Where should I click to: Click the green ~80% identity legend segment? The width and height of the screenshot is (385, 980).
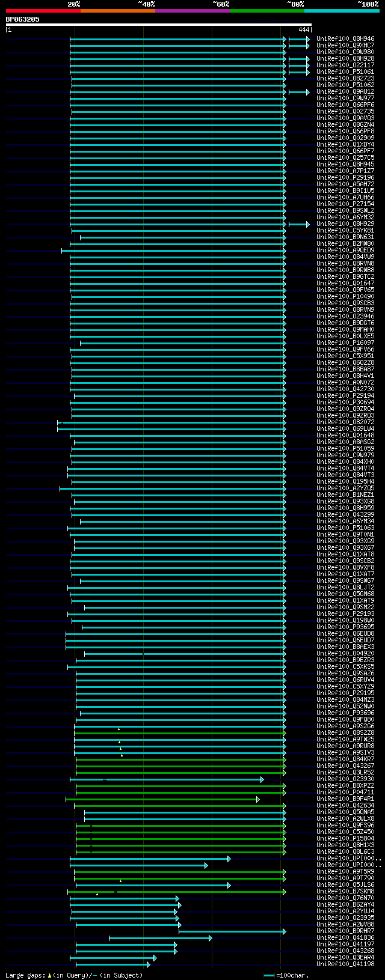[x=266, y=11]
